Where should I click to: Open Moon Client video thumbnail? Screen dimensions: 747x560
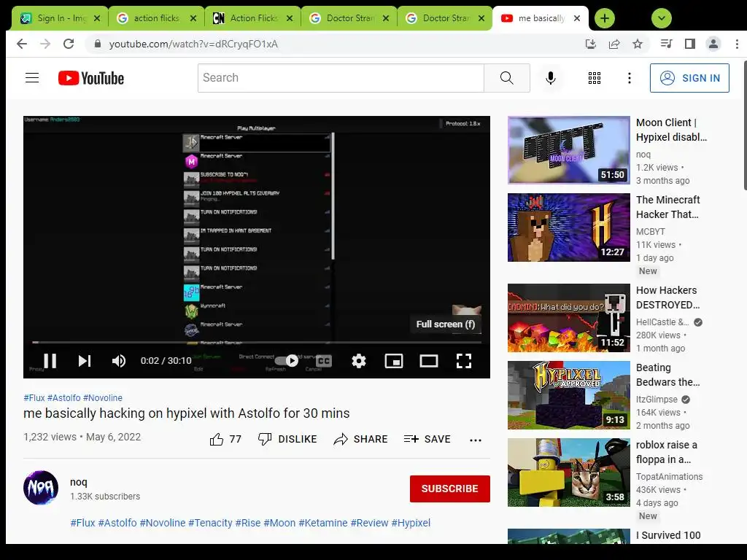point(569,150)
